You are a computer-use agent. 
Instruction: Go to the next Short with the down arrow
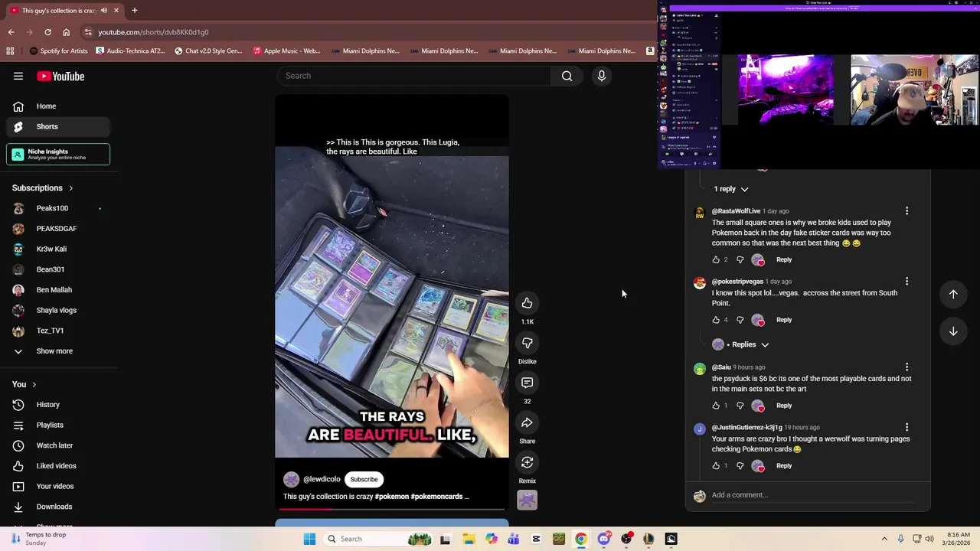point(953,331)
